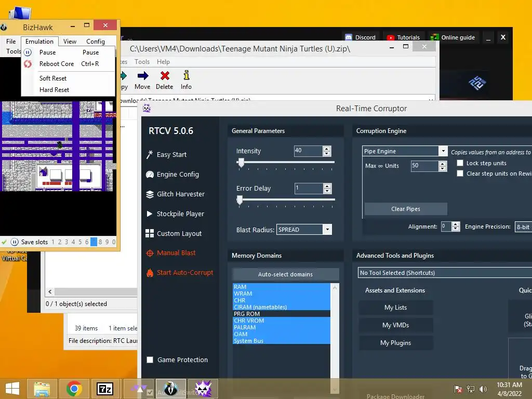Select save slot 3 in BizHawk

66,242
